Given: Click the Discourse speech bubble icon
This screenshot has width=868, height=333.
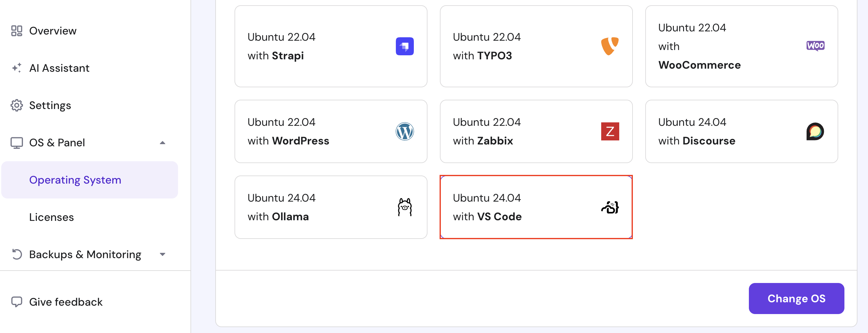Looking at the screenshot, I should (815, 131).
